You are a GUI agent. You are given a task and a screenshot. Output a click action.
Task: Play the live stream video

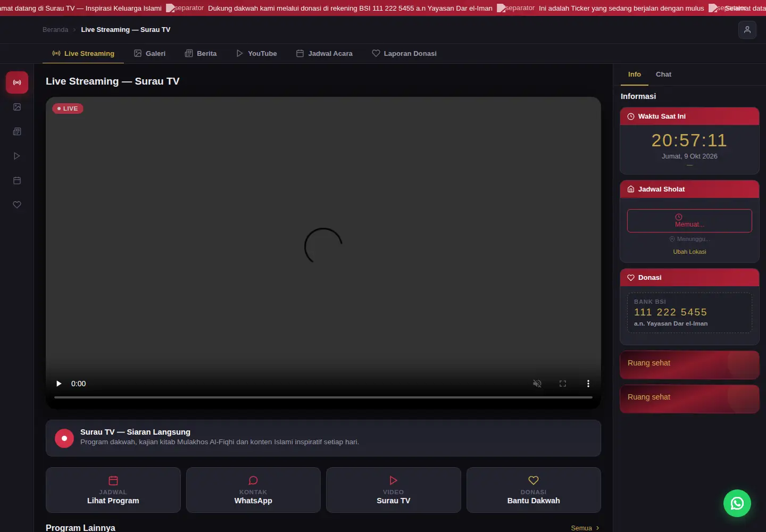[x=59, y=384]
